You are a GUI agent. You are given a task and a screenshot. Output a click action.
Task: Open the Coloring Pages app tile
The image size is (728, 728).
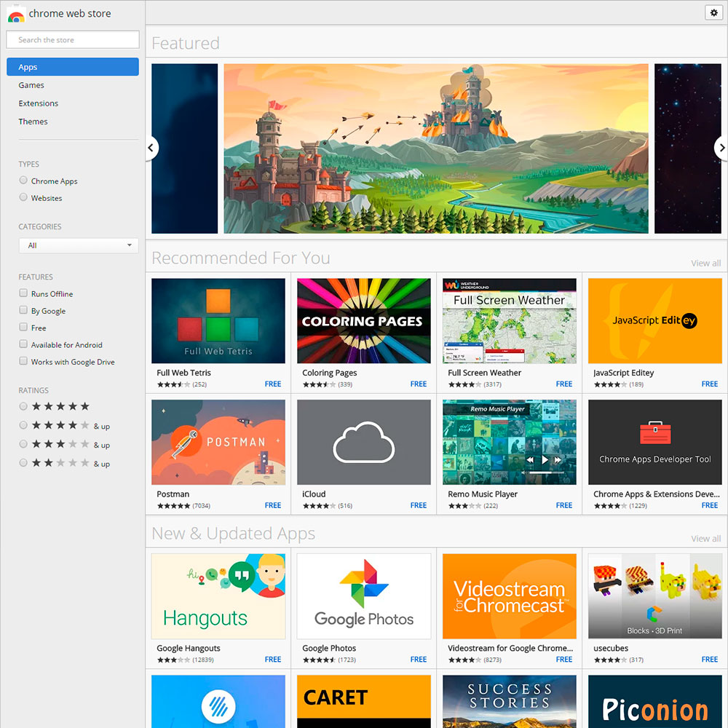363,321
